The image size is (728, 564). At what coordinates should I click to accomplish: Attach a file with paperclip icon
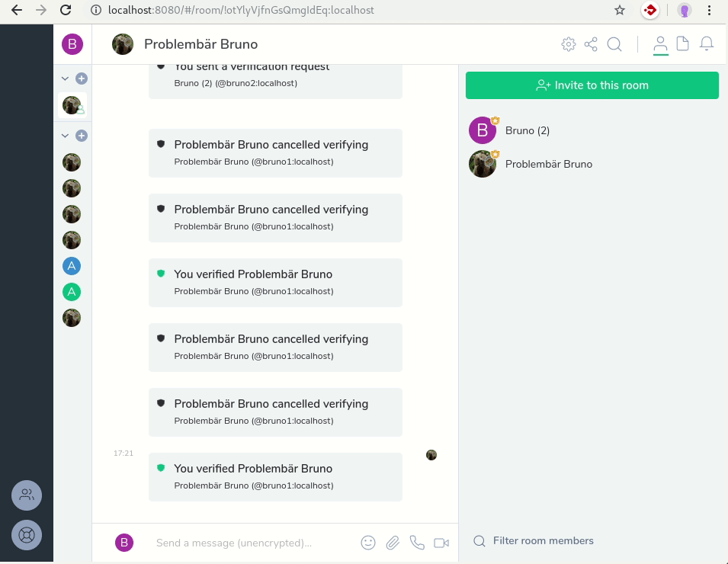pos(393,543)
